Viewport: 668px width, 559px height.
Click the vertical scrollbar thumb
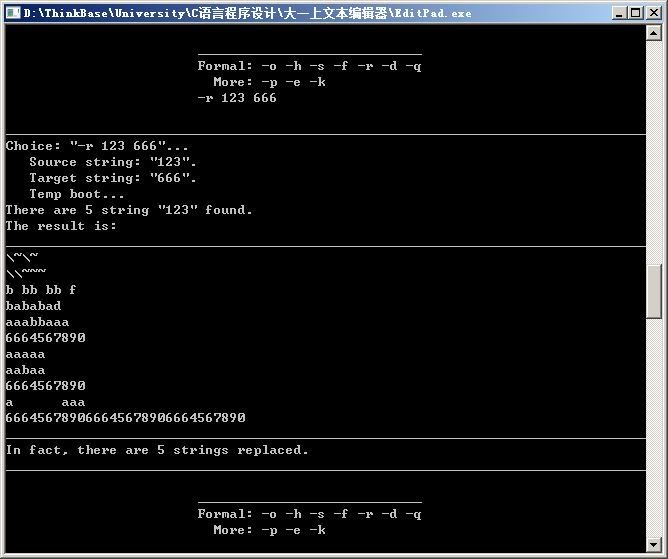pyautogui.click(x=654, y=291)
